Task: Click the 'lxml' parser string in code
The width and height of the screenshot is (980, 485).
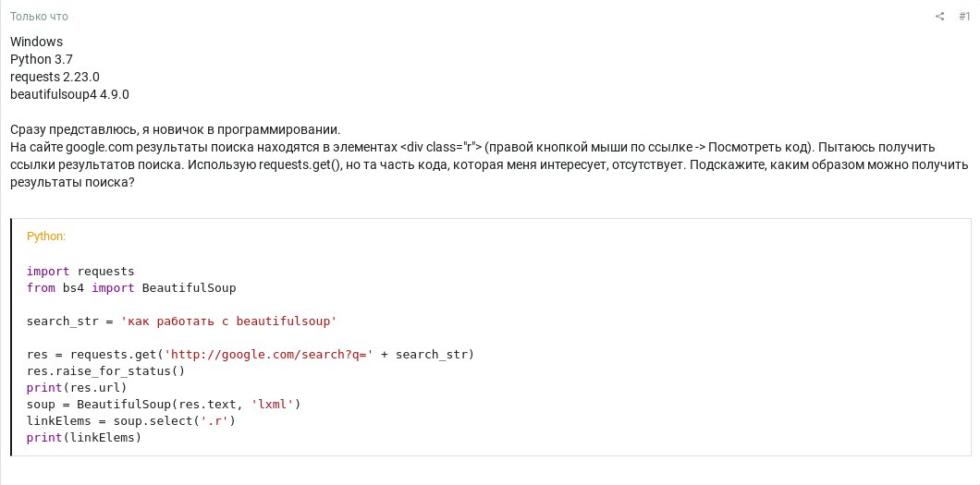Action: pyautogui.click(x=273, y=405)
